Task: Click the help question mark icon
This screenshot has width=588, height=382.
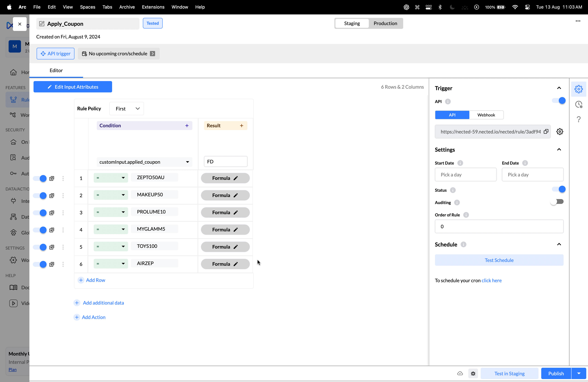Action: tap(578, 119)
